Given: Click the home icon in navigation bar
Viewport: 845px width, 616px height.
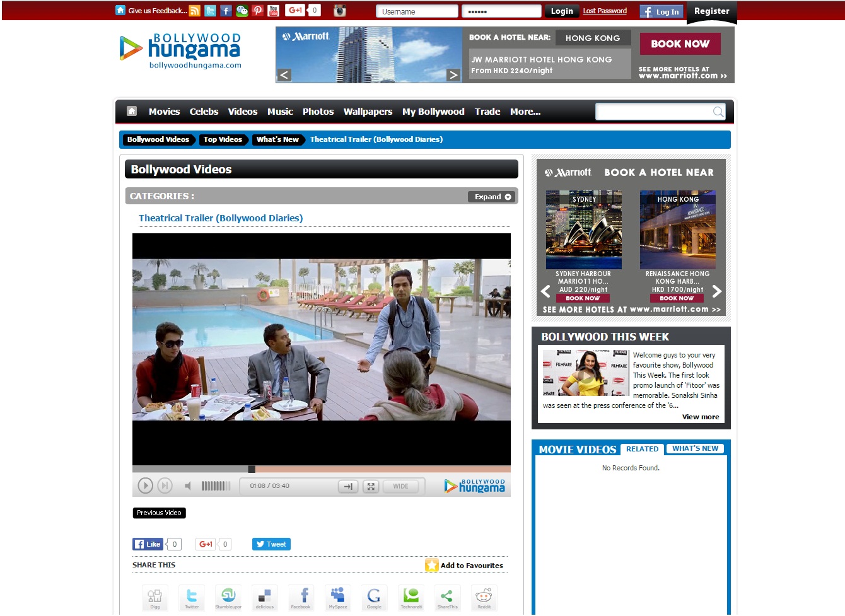Looking at the screenshot, I should (x=132, y=112).
